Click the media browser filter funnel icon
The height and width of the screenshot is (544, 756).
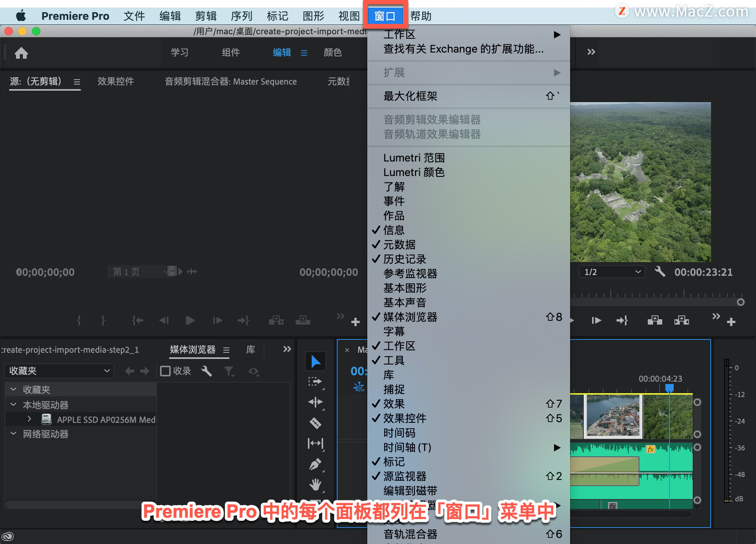click(x=229, y=371)
